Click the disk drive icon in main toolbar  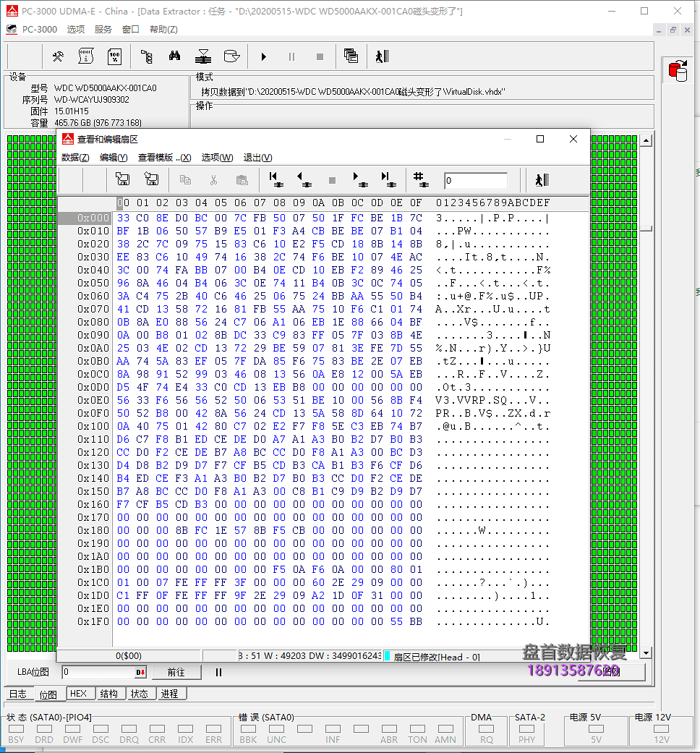[x=231, y=56]
